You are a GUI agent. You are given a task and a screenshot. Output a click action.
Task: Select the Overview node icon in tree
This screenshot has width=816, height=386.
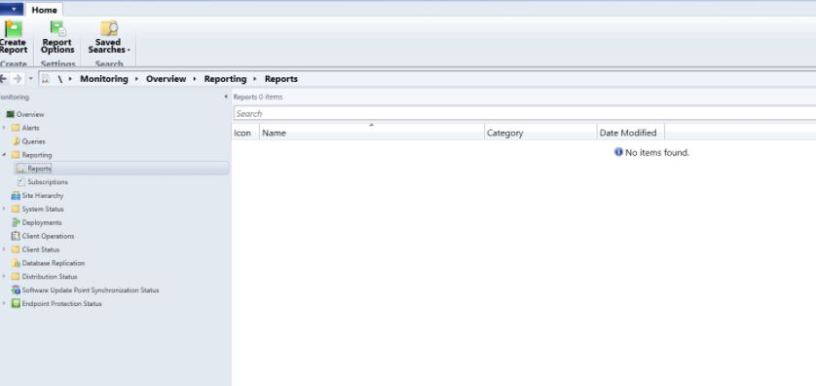(x=10, y=114)
